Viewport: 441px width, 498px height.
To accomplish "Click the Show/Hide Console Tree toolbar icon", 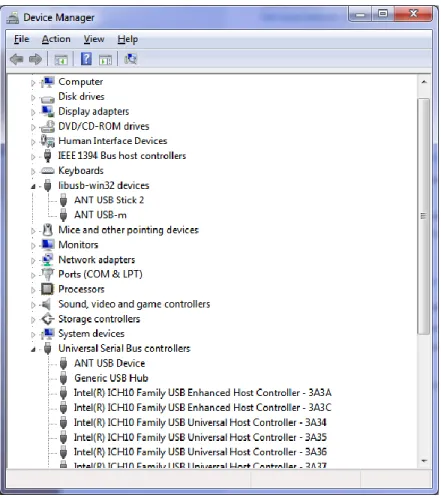I will pos(61,60).
